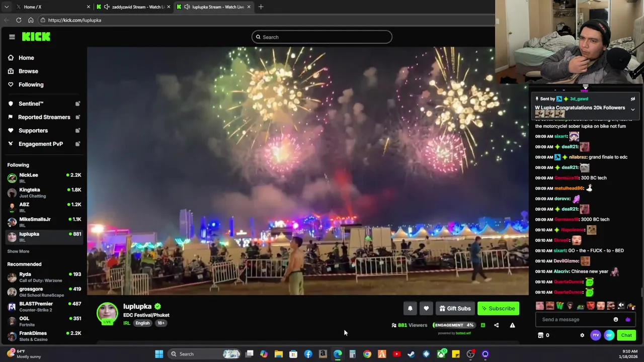Open the Xbox app in taskbar
This screenshot has height=362, width=644.
tap(441, 354)
